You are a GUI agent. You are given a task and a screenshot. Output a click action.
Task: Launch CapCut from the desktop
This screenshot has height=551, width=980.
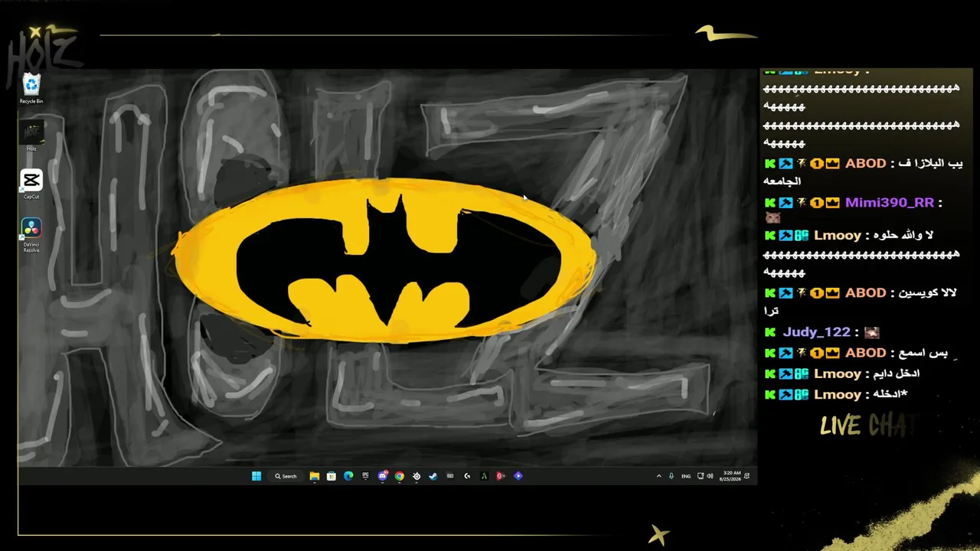pos(31,184)
